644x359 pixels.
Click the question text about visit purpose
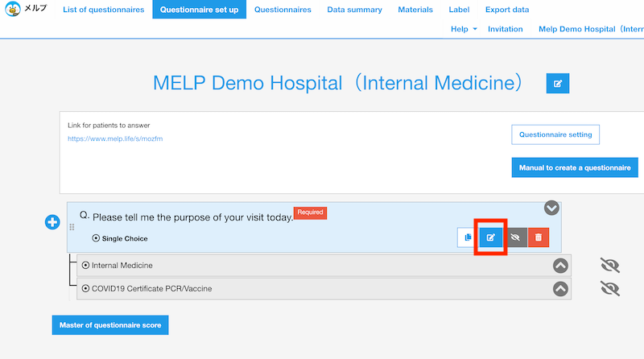point(192,217)
